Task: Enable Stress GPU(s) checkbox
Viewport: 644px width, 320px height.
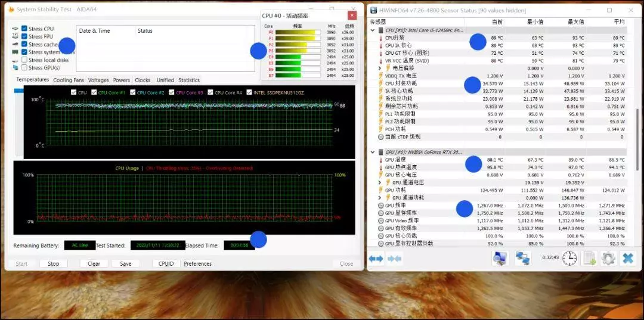Action: (24, 68)
